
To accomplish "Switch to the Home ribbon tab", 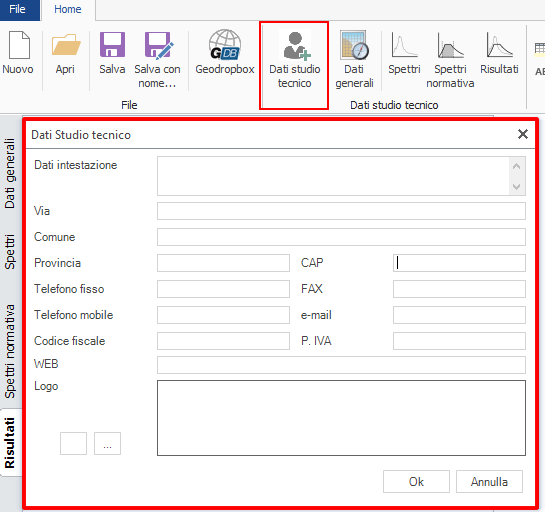I will point(68,9).
